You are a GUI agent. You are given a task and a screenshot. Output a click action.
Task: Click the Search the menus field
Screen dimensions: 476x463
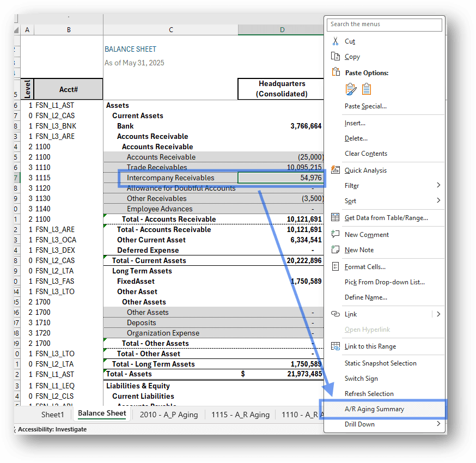coord(384,25)
